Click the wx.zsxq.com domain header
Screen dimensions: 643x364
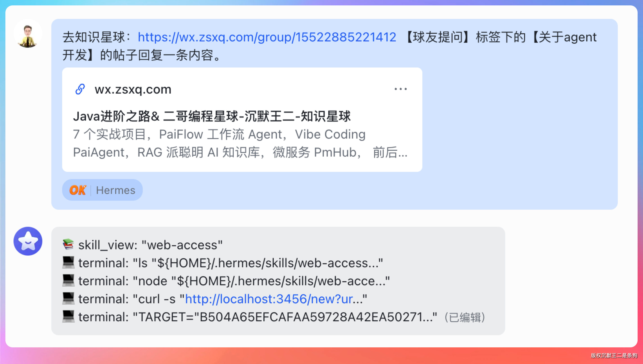[133, 89]
